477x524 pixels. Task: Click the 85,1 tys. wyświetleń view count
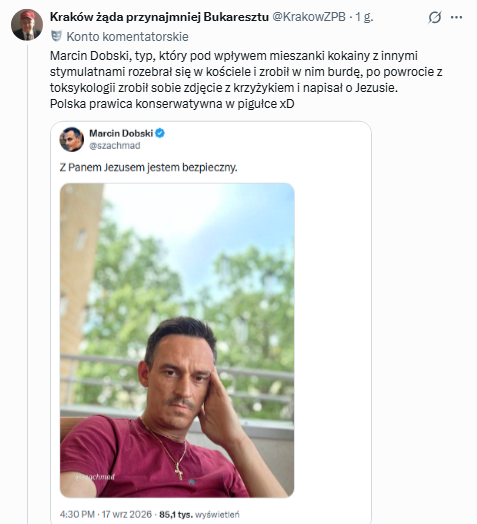click(x=199, y=514)
